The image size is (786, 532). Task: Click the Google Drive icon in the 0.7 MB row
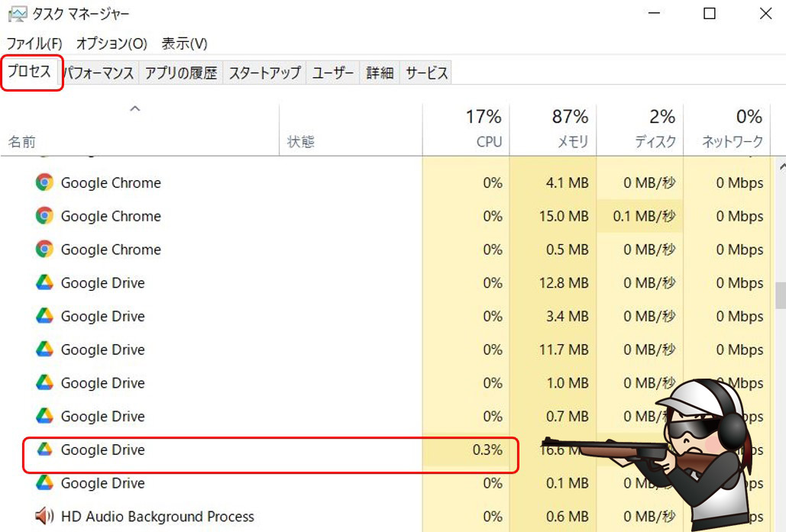(x=44, y=416)
